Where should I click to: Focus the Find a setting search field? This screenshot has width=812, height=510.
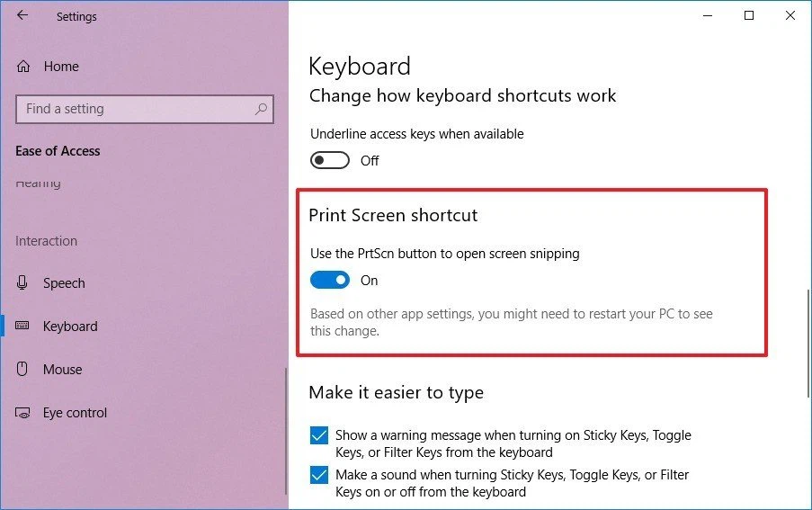click(x=135, y=109)
